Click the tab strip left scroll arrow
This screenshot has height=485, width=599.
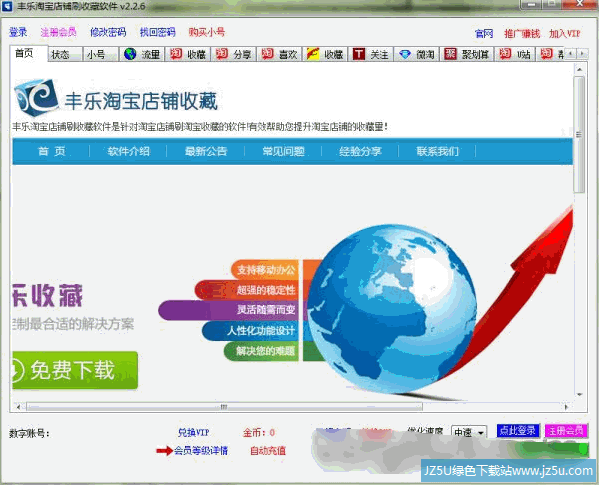tap(570, 53)
